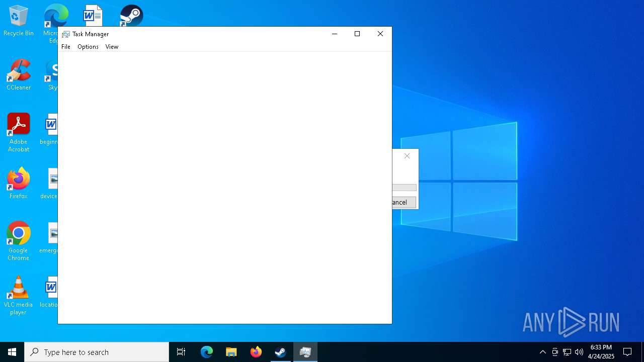Image resolution: width=644 pixels, height=362 pixels.
Task: Open File Explorer from the taskbar
Action: 231,352
